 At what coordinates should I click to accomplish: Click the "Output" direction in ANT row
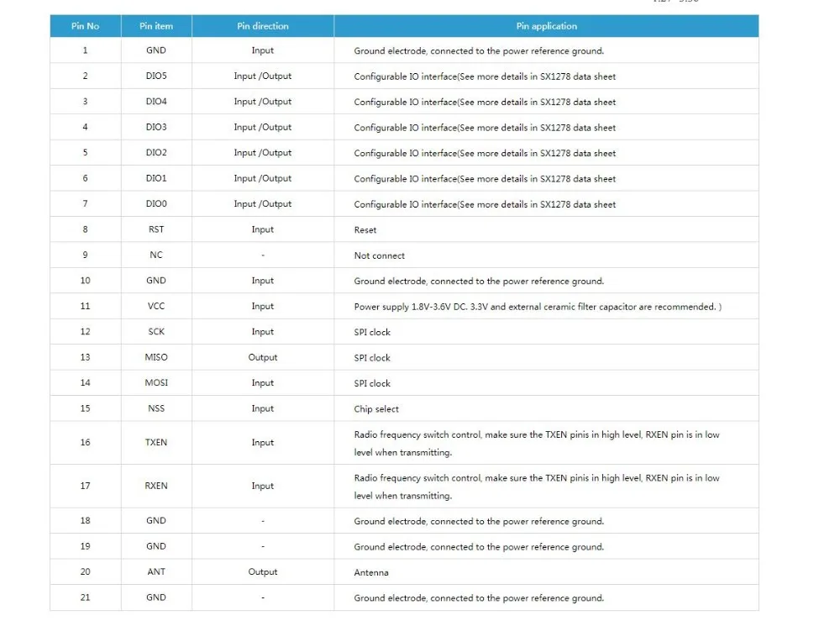[262, 571]
